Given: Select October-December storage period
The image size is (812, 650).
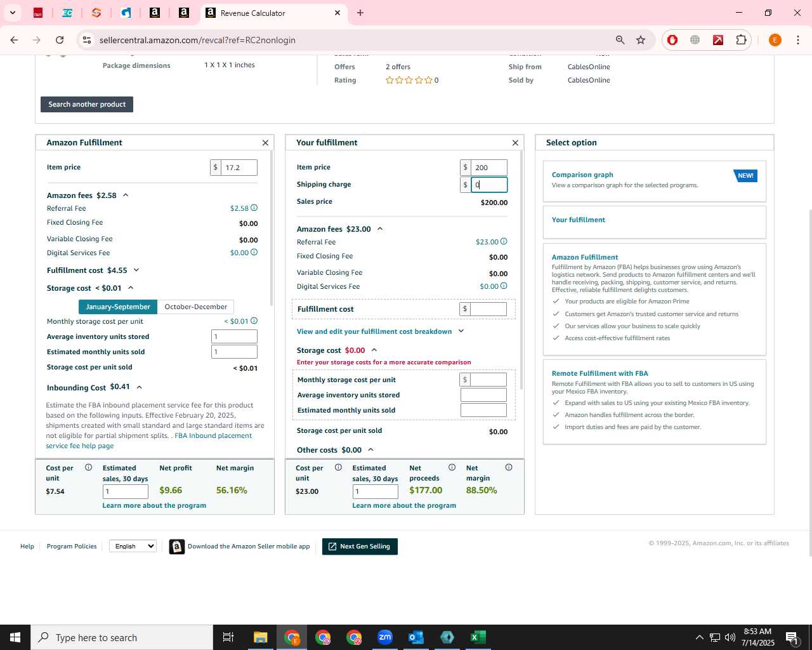Looking at the screenshot, I should click(195, 307).
